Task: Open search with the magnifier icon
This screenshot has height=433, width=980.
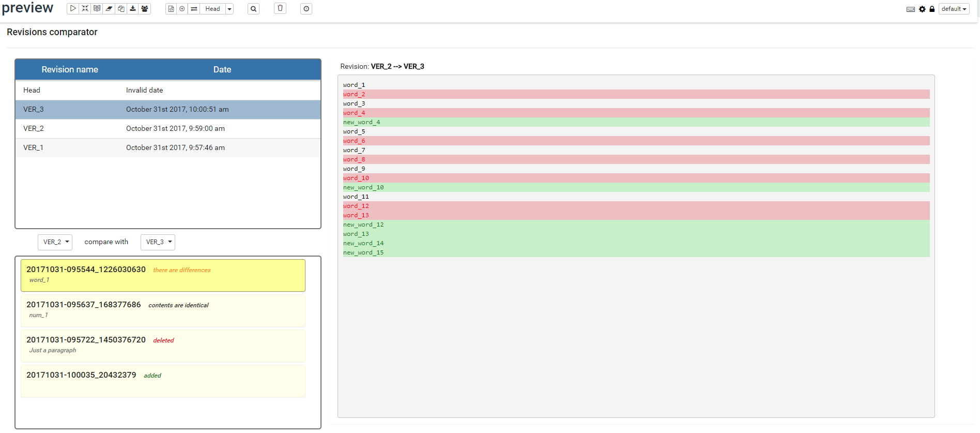Action: pos(253,9)
